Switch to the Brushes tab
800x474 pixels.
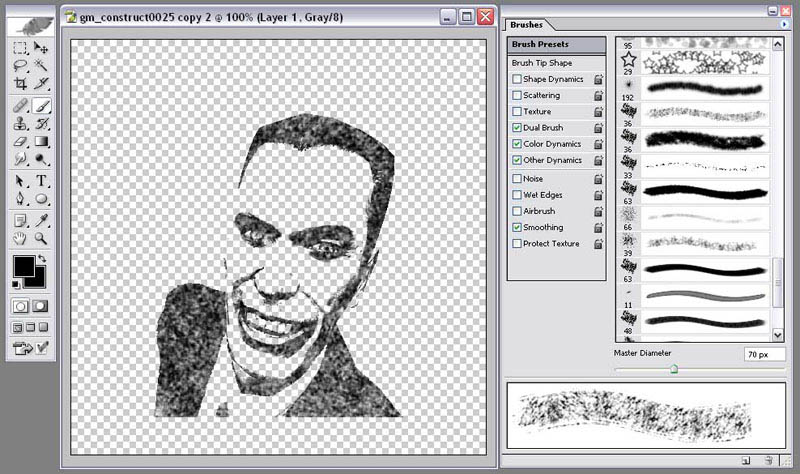click(527, 23)
